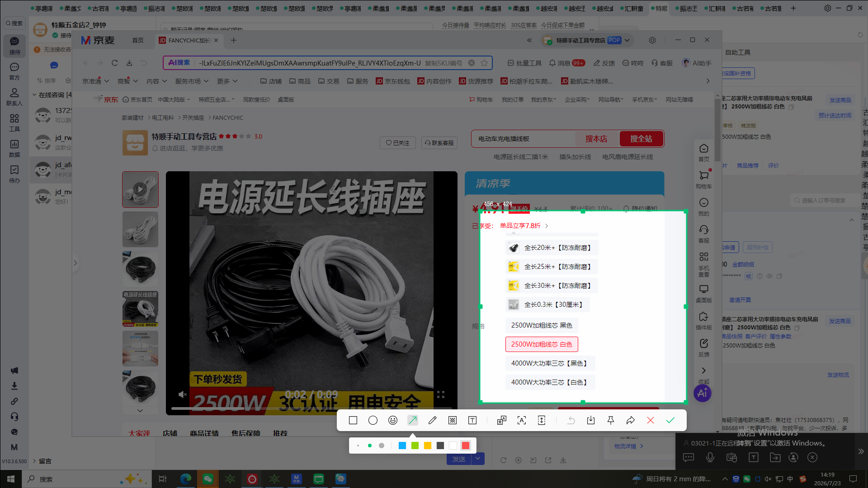Image resolution: width=868 pixels, height=488 pixels.
Task: Open 购物车 in the right floating bar
Action: click(x=704, y=179)
